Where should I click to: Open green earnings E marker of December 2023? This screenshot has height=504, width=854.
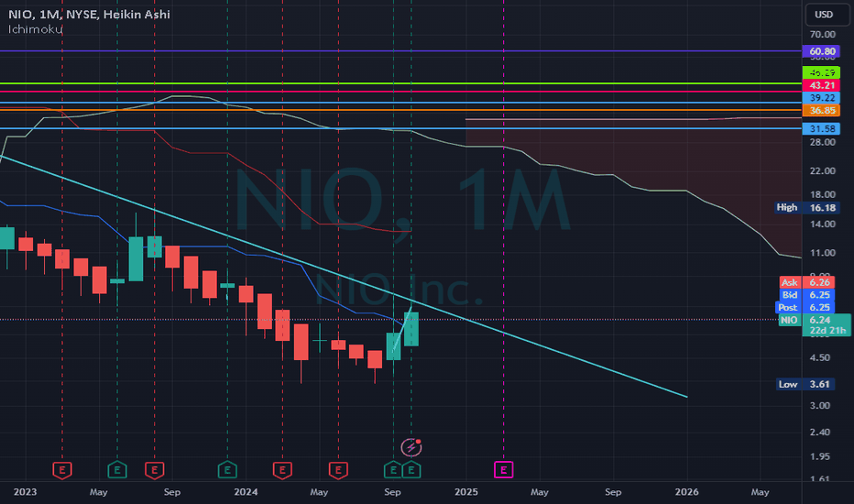click(x=227, y=470)
